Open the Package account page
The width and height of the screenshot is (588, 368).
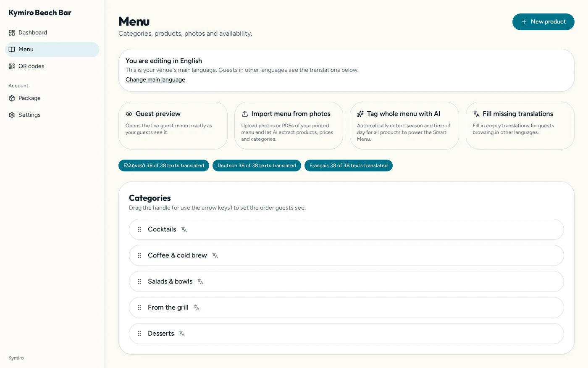52,98
